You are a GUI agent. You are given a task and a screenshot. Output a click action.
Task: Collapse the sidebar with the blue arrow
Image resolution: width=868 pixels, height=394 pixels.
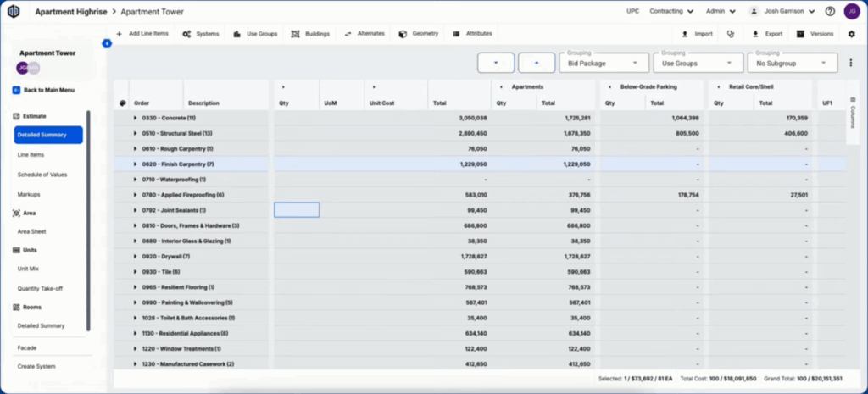107,43
